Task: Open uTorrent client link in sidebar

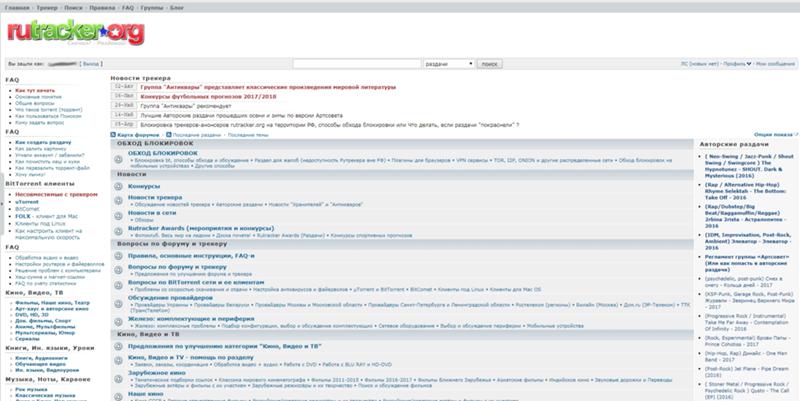Action: point(27,202)
